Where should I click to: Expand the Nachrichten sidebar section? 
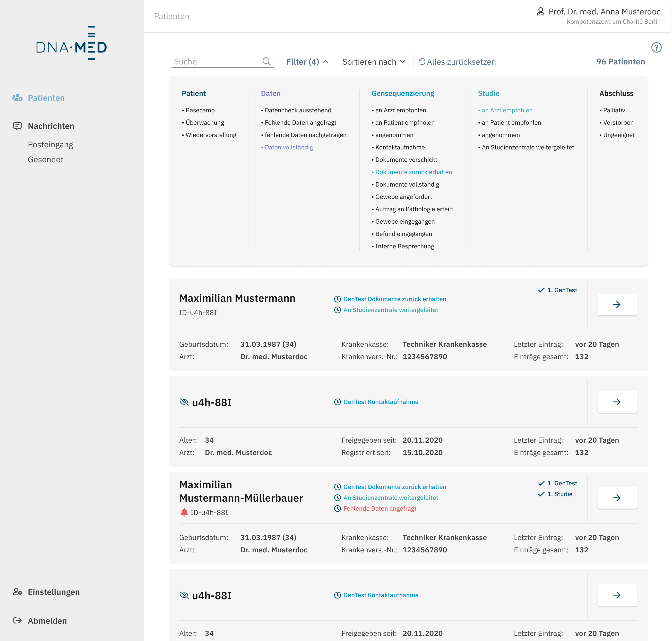pyautogui.click(x=51, y=126)
